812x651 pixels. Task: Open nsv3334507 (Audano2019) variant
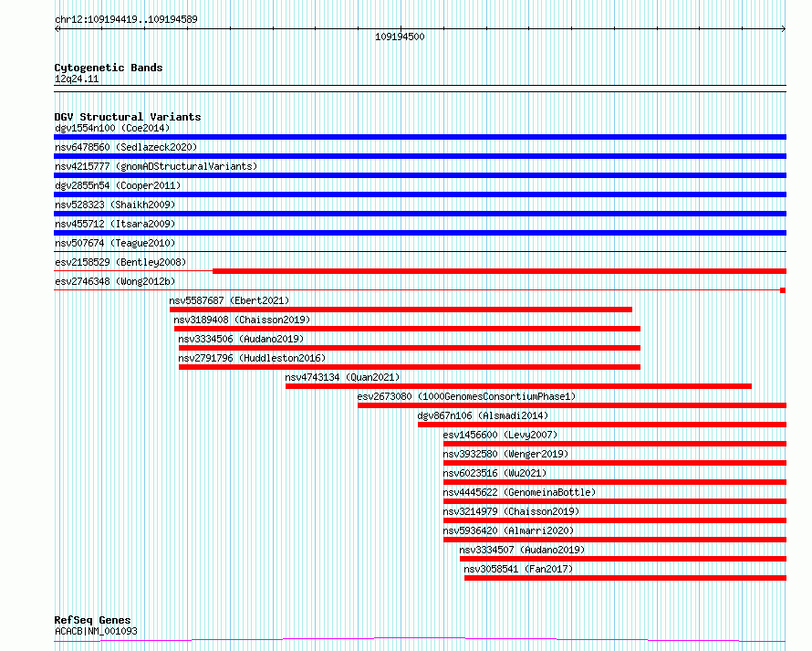[x=522, y=550]
